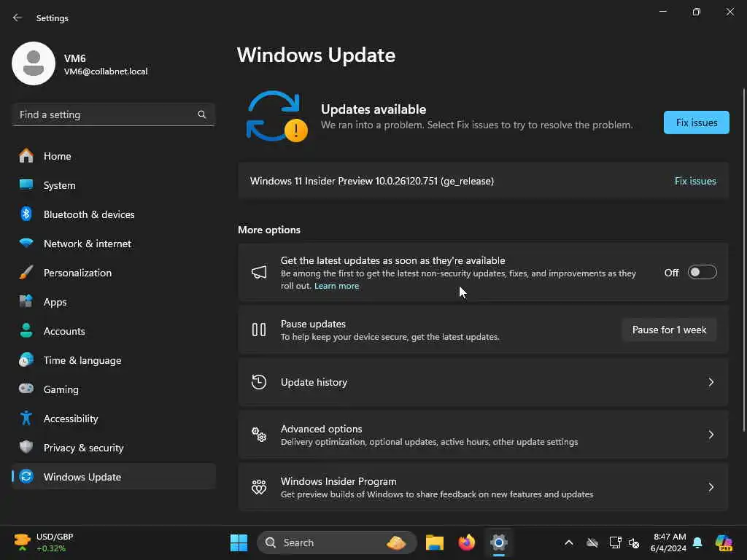
Task: Click the OneDrive cloud icon in tray
Action: 592,542
